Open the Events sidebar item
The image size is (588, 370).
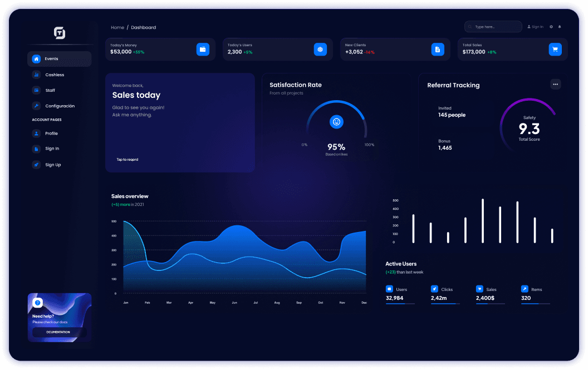click(x=59, y=59)
